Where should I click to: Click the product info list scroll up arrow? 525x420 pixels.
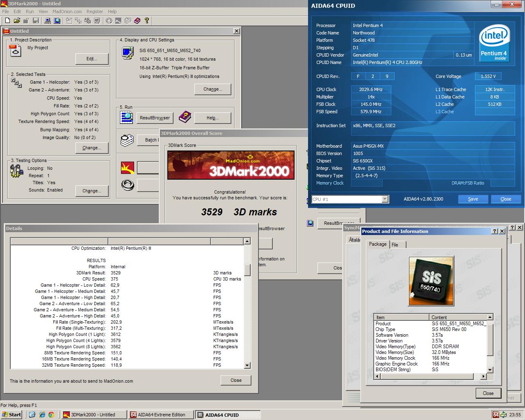pyautogui.click(x=490, y=317)
